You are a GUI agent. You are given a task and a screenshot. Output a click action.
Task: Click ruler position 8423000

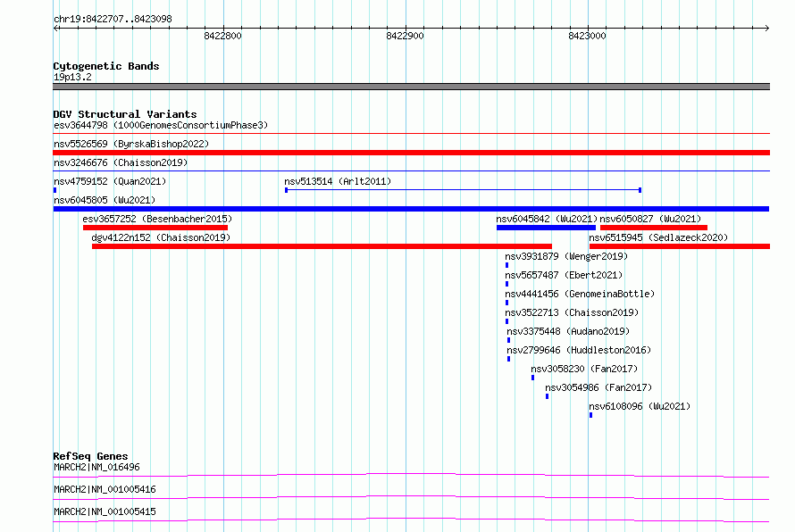click(x=587, y=36)
